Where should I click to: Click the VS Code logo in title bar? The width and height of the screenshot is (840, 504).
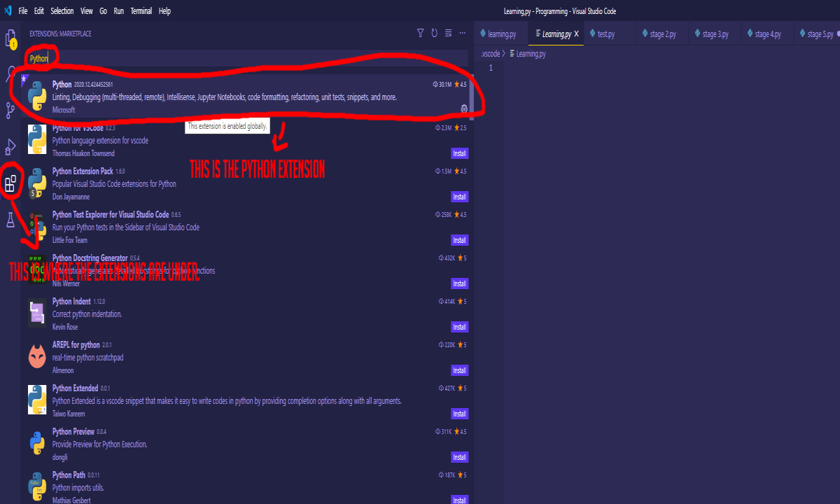click(x=8, y=10)
